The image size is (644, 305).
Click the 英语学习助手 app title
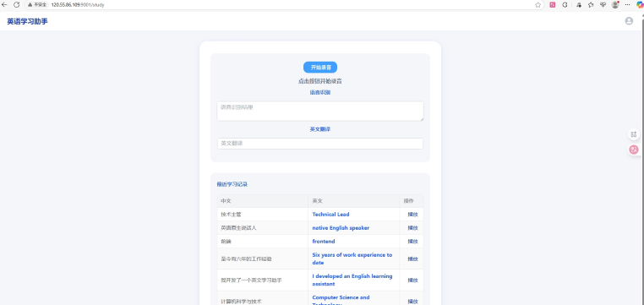click(x=28, y=21)
